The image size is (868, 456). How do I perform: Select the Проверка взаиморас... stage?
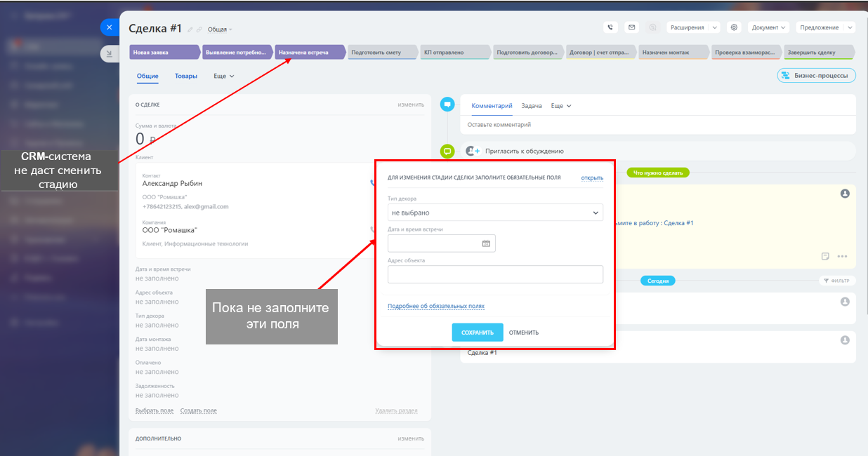746,53
